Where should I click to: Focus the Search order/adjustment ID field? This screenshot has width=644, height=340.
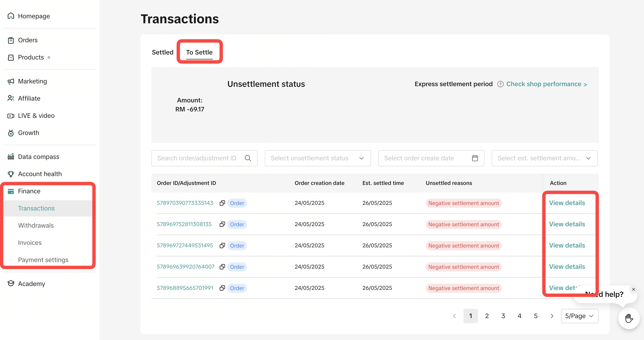coord(197,158)
